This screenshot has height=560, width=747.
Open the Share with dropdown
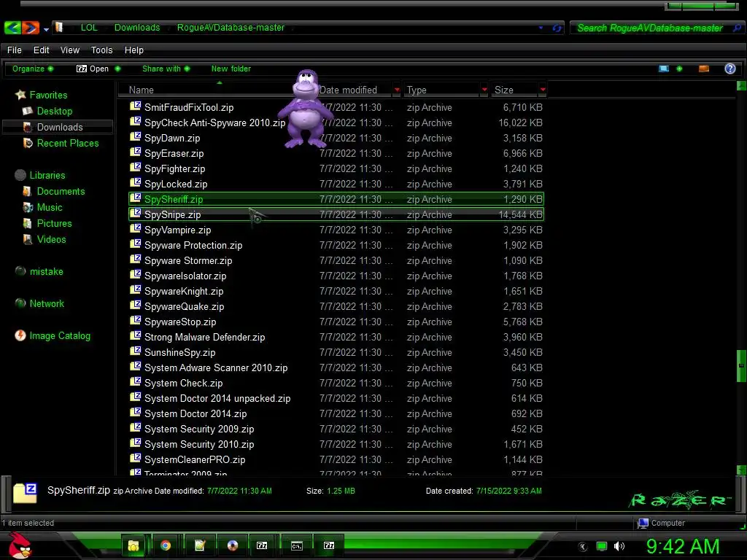tap(166, 69)
